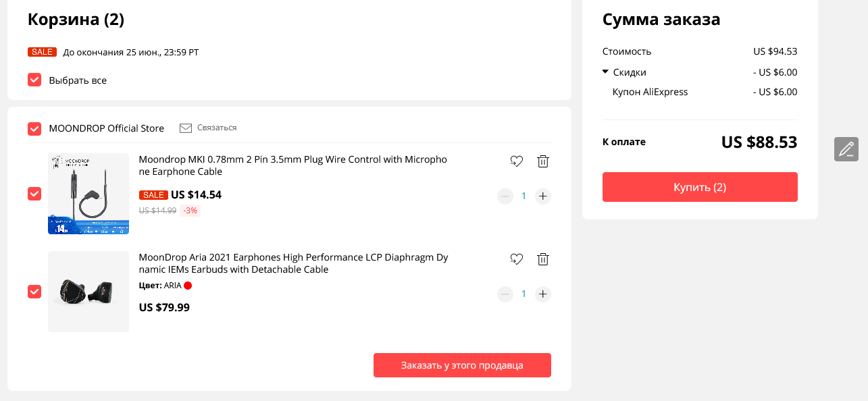The height and width of the screenshot is (401, 868).
Task: Click the red ARIA color swatch
Action: [x=188, y=286]
